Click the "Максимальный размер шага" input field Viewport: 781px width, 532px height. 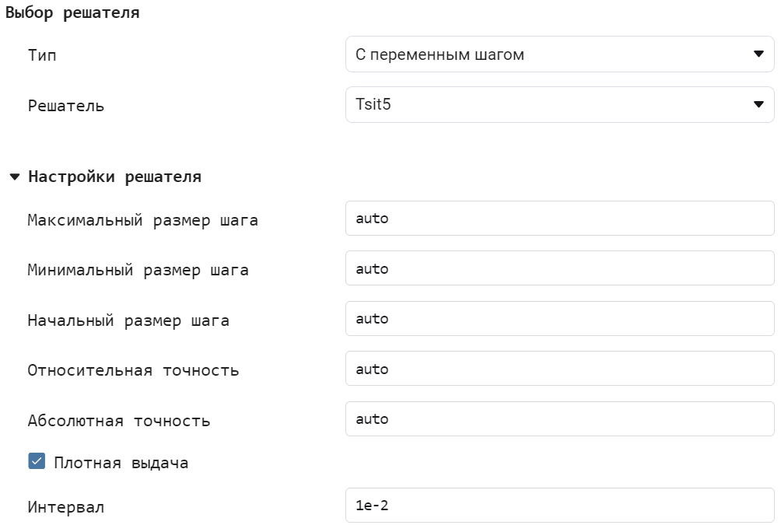click(x=559, y=219)
